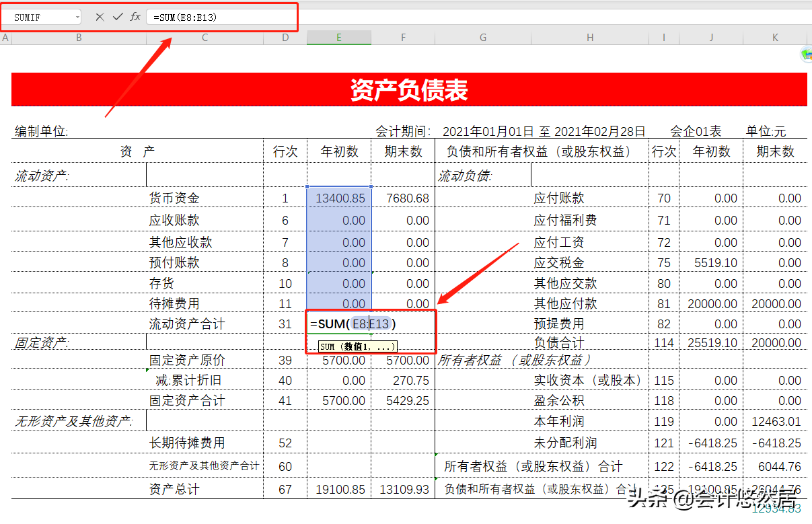Screen dimensions: 812x524
Task: Click the Insert Function (fx) icon
Action: [x=135, y=16]
